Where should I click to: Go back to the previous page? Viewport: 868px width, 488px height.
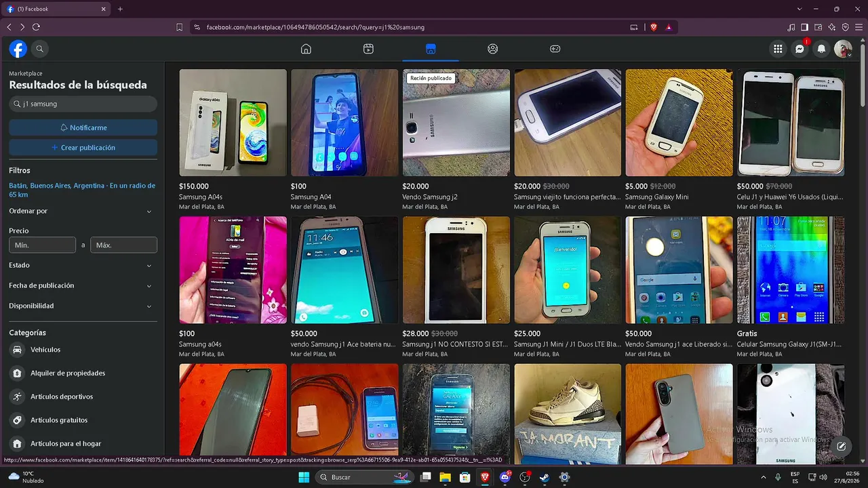click(x=9, y=27)
